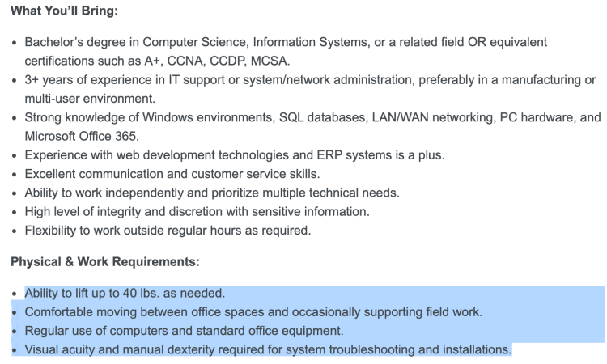Click the 'What You'll Bring:' heading
Viewport: 607px width, 364px height.
pos(64,11)
